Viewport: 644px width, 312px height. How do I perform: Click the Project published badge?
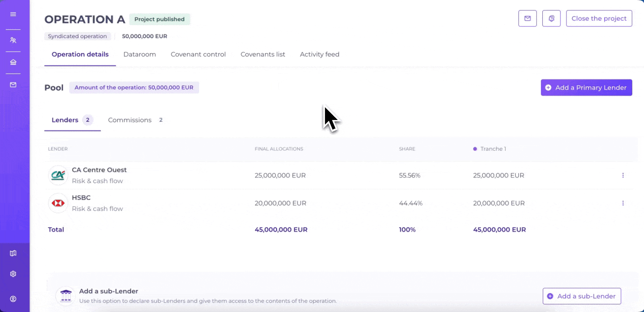tap(159, 19)
